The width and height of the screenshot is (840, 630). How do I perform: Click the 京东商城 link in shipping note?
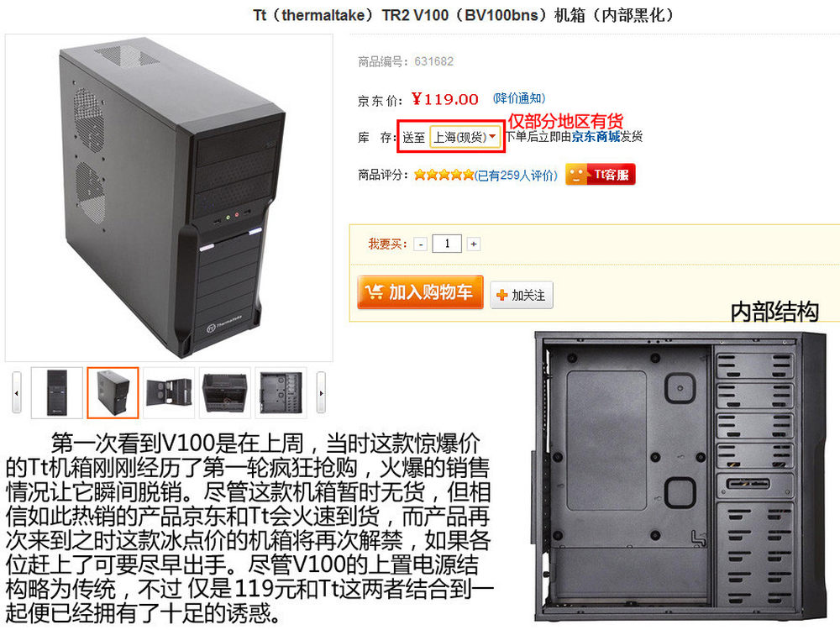point(596,137)
